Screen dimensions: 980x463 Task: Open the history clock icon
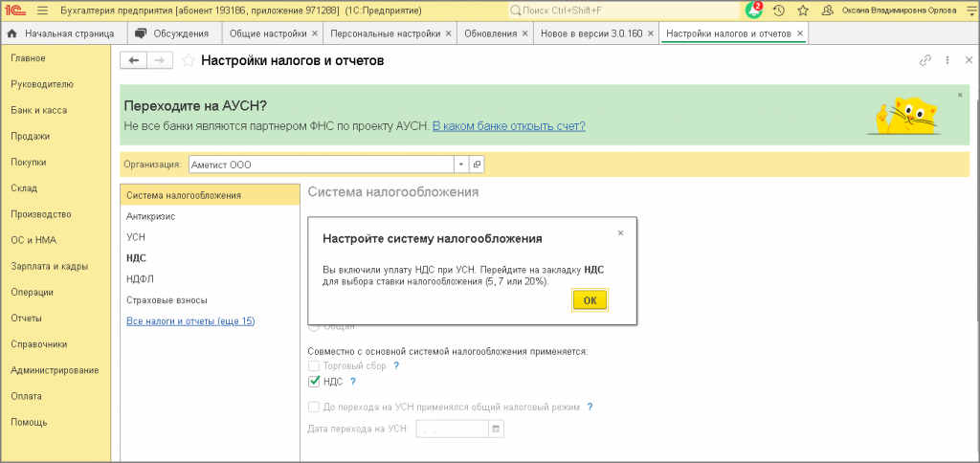point(779,11)
